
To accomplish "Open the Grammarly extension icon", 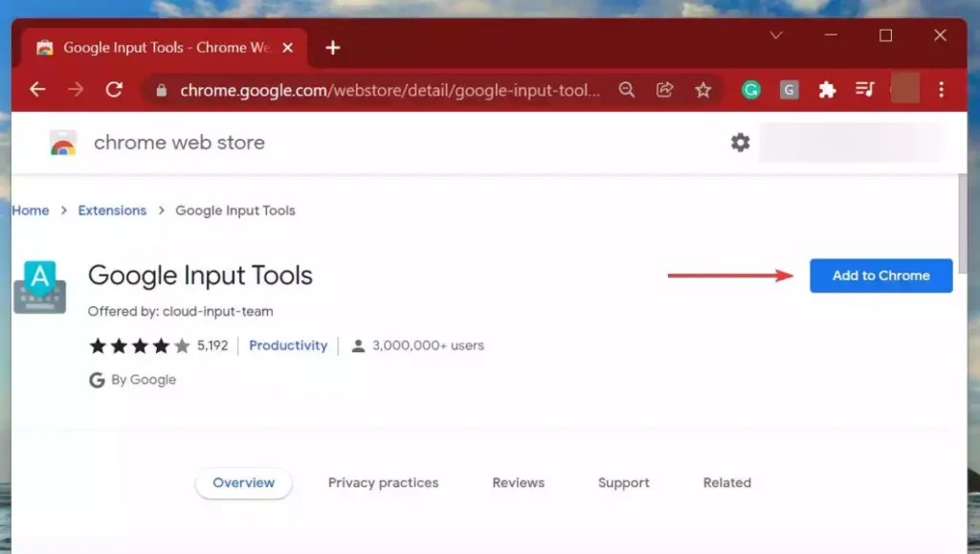I will pyautogui.click(x=751, y=89).
